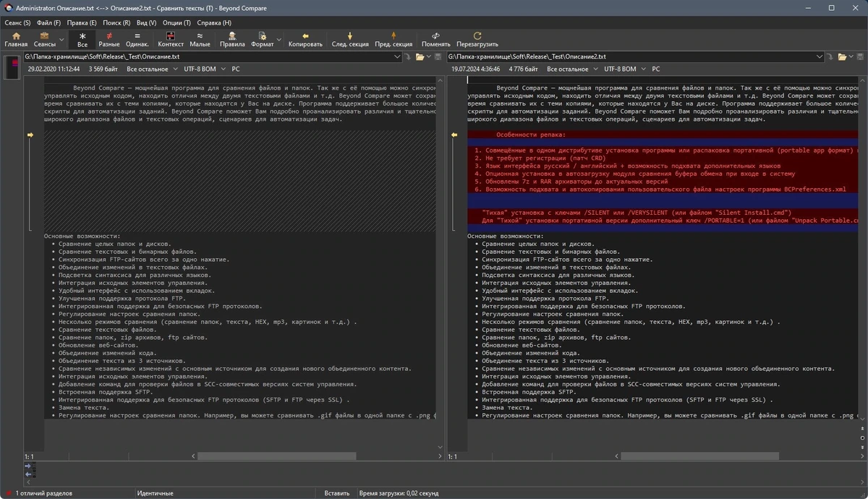
Task: Reload files with Перезагрузить
Action: (477, 39)
